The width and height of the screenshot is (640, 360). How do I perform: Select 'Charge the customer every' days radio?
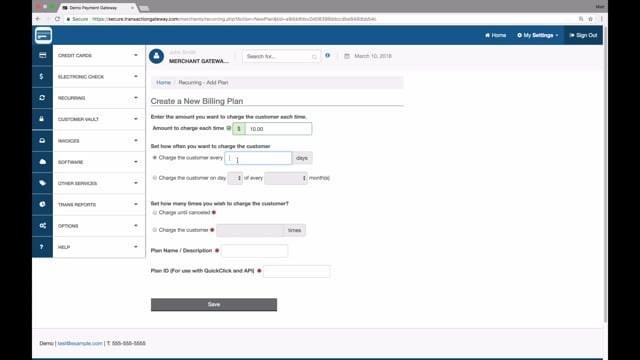pos(155,158)
